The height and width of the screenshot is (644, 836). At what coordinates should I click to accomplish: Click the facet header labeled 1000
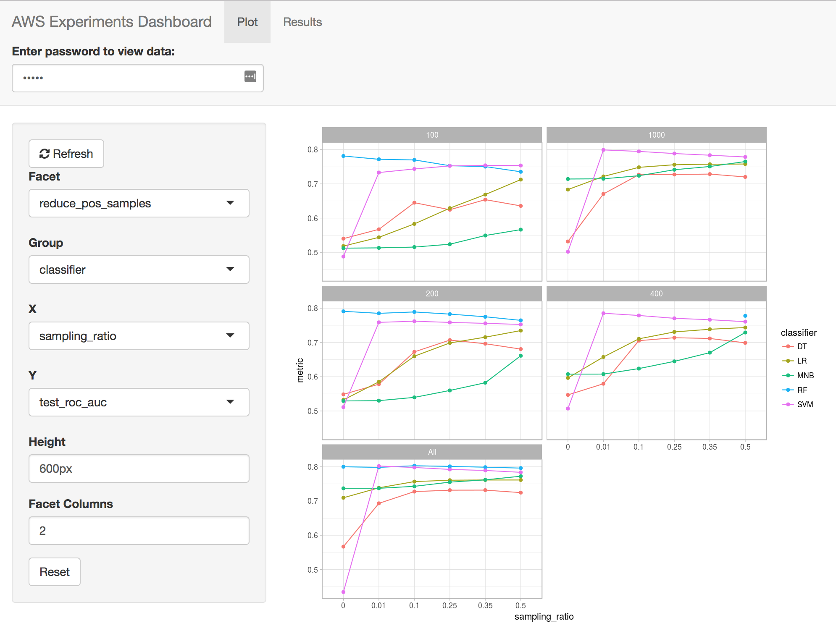(x=656, y=135)
